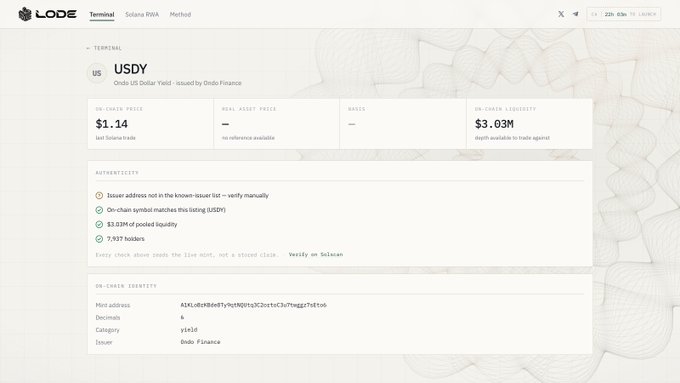Click the Category value yield
Screen dimensions: 680x383
point(189,330)
